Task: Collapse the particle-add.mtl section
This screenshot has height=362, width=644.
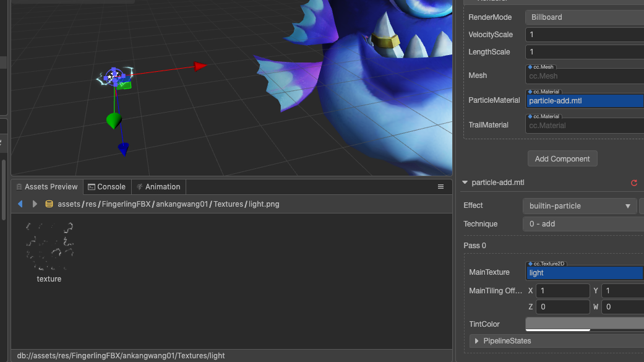Action: (x=465, y=183)
